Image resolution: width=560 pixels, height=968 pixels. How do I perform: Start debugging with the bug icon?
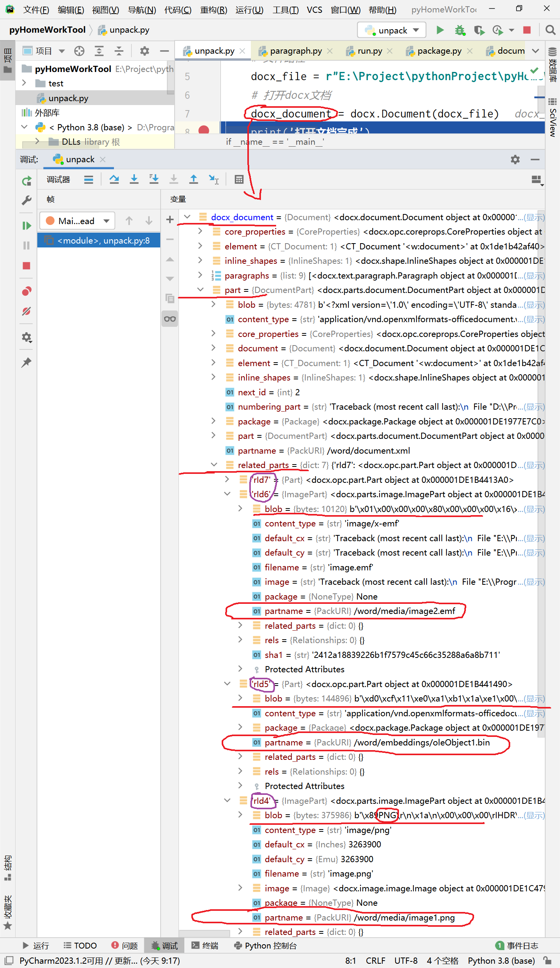(460, 30)
